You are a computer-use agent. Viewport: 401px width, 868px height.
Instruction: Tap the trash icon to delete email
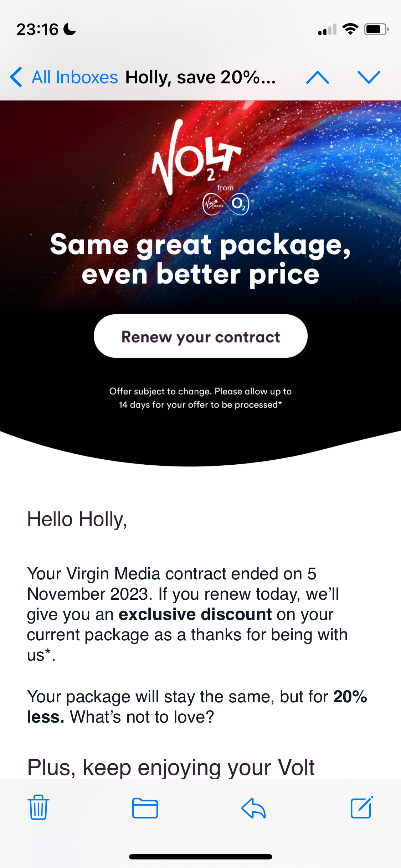coord(38,807)
